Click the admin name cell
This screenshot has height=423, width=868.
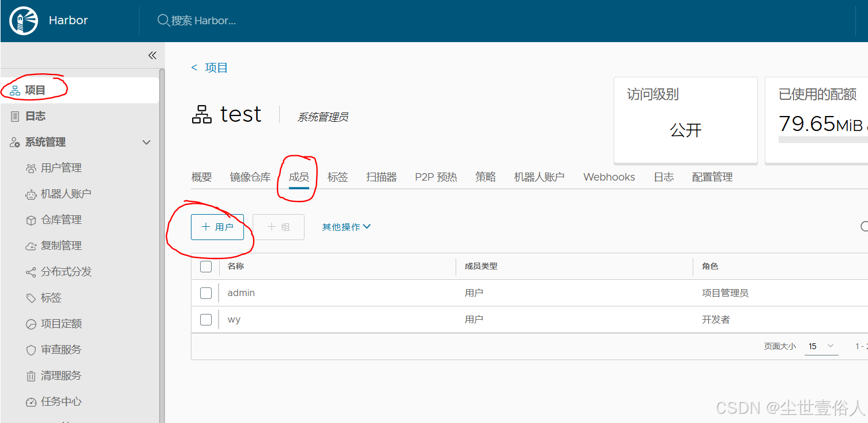pyautogui.click(x=241, y=293)
